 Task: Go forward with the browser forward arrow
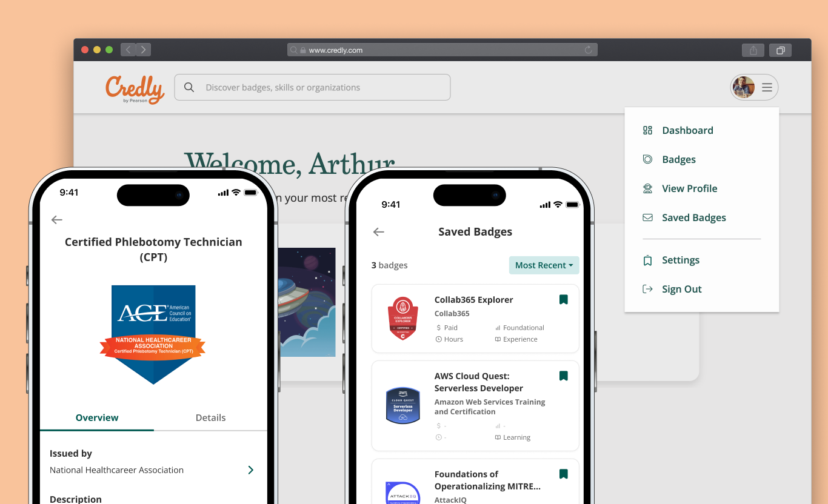click(x=143, y=50)
